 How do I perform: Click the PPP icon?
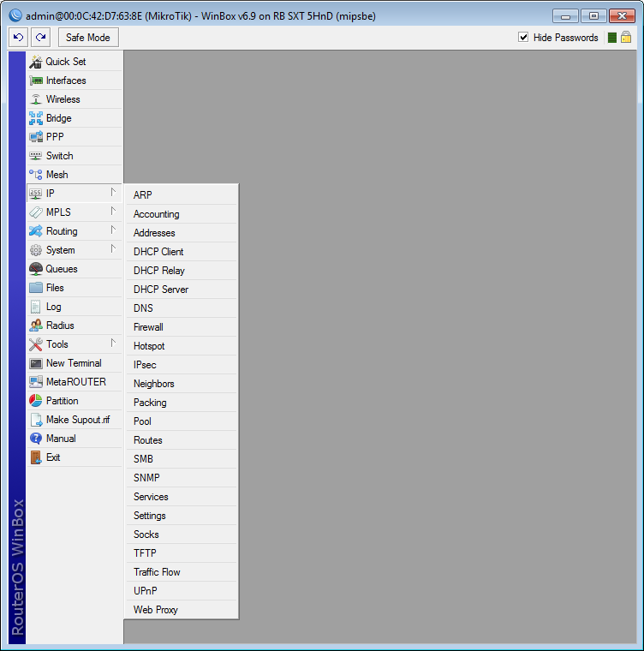(36, 137)
